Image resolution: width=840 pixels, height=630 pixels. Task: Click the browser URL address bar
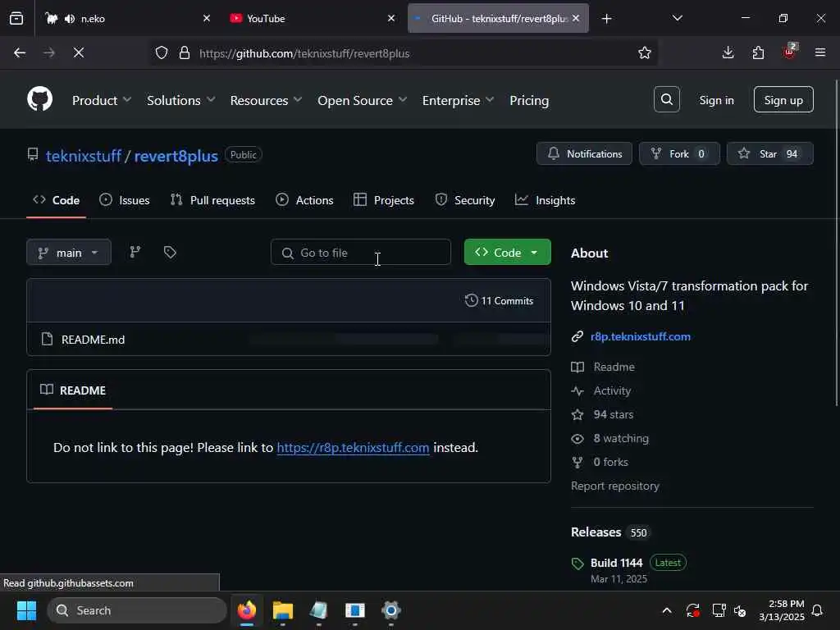point(404,53)
